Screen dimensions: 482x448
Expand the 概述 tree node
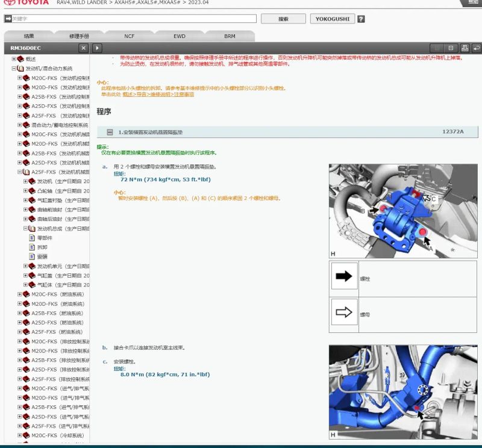click(x=13, y=58)
